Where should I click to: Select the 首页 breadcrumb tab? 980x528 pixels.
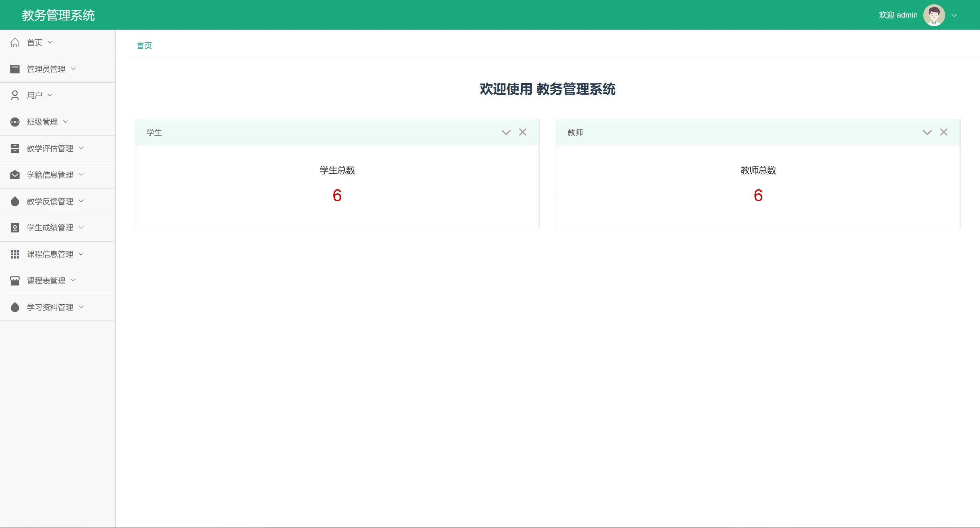click(144, 46)
